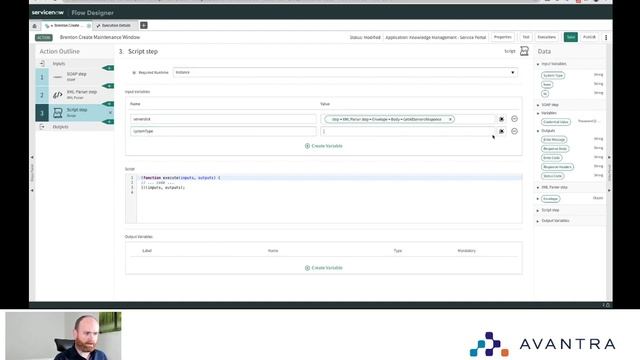
Task: Expand the Envelope object pill
Action: point(538,199)
